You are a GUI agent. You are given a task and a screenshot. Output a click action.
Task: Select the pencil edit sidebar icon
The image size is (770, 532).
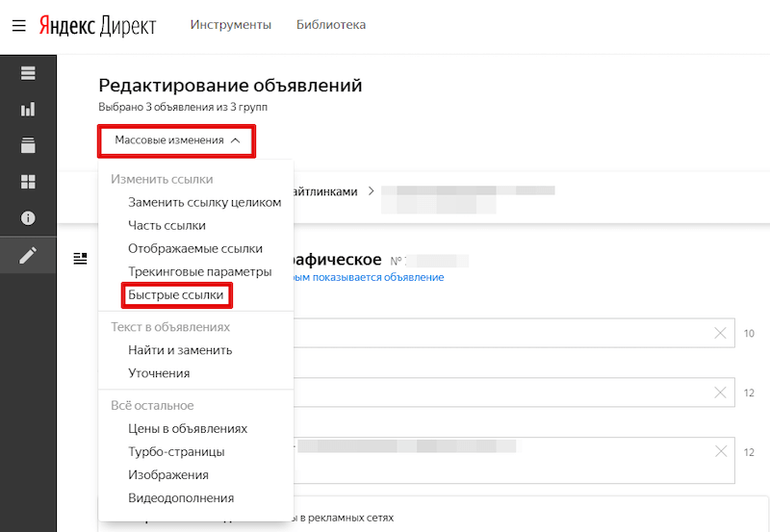[x=28, y=255]
